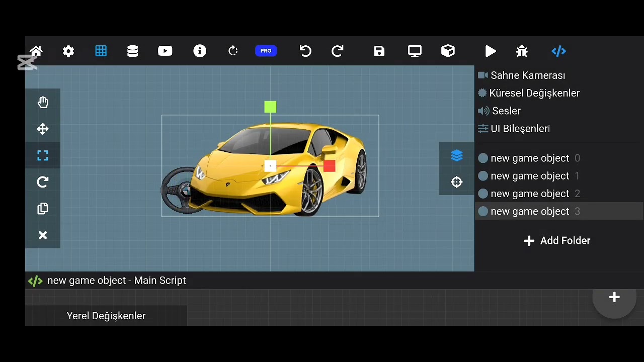Click the dotted circular refresh icon
644x362 pixels.
click(x=233, y=51)
